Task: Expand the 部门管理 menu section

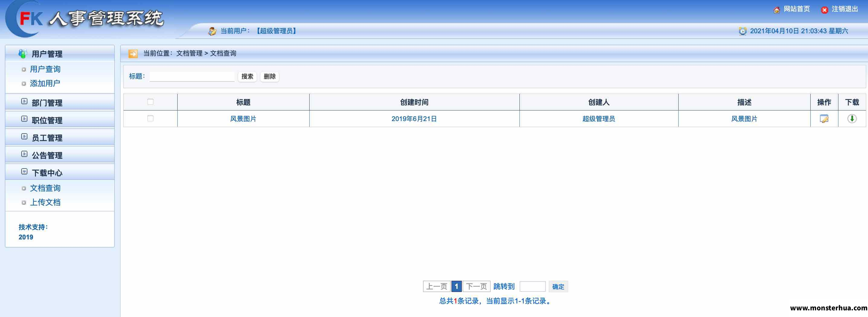Action: [59, 102]
